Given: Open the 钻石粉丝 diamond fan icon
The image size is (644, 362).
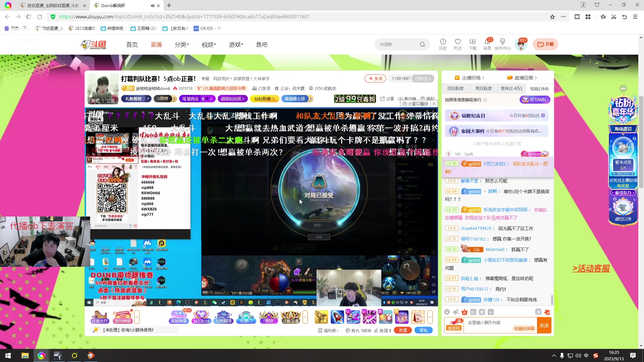Looking at the screenshot, I should [x=201, y=317].
